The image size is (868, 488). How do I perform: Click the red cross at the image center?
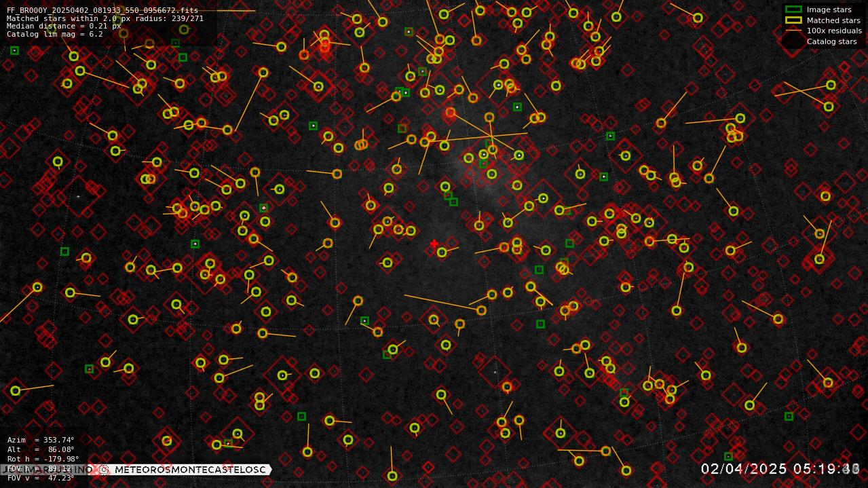pos(434,244)
